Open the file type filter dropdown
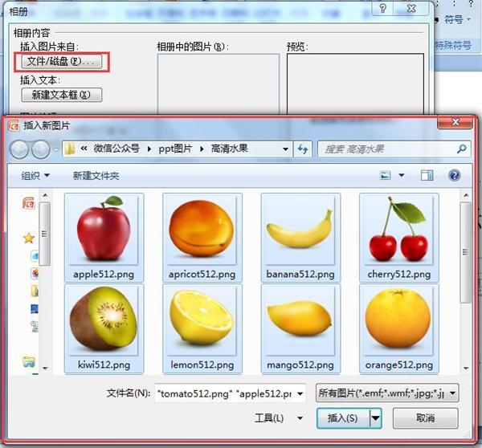The height and width of the screenshot is (448, 482). 452,393
